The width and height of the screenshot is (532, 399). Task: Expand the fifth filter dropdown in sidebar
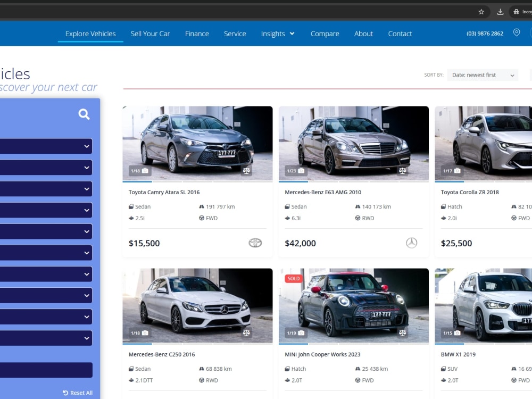(46, 231)
